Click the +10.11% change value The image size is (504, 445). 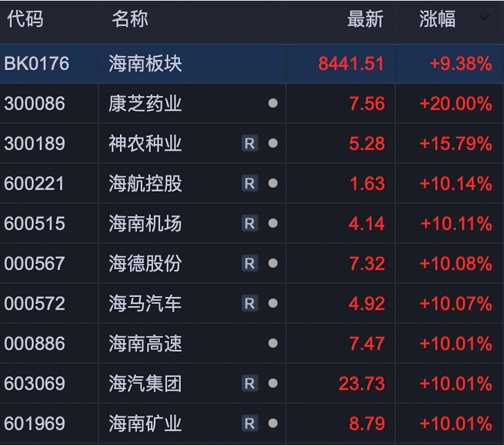click(x=456, y=224)
